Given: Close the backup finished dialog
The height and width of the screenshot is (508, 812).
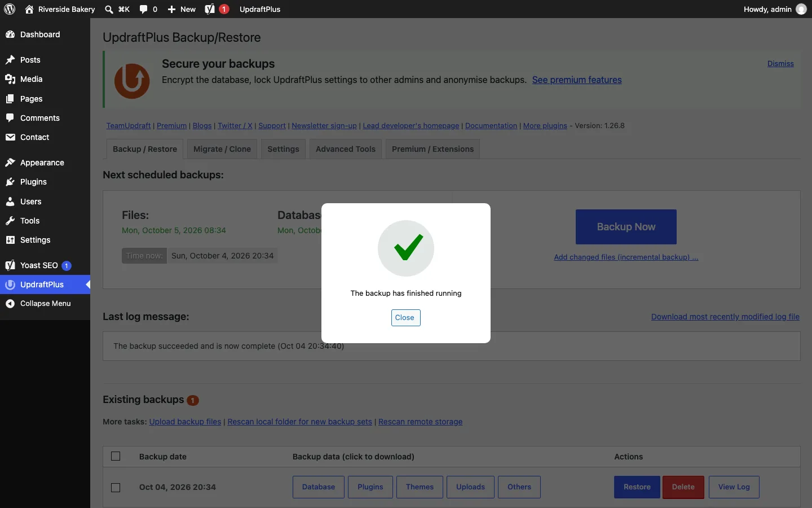Looking at the screenshot, I should 405,318.
